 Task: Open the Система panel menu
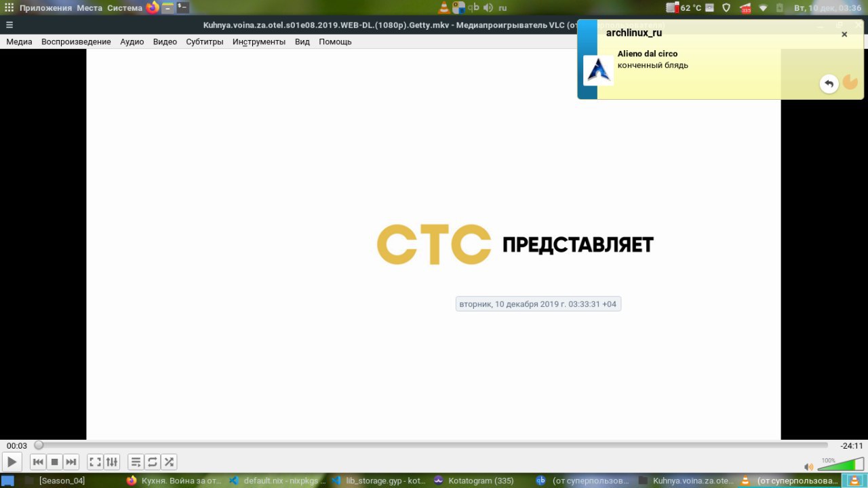coord(125,7)
